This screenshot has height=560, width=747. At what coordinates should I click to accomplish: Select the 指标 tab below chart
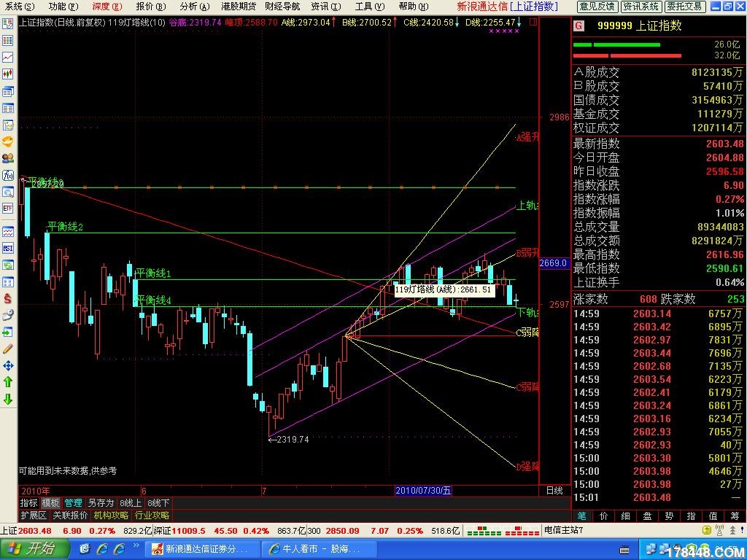[x=28, y=503]
